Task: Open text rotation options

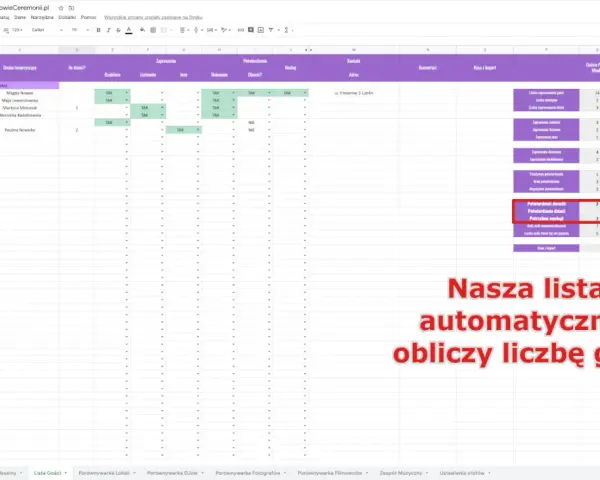Action: pyautogui.click(x=224, y=30)
